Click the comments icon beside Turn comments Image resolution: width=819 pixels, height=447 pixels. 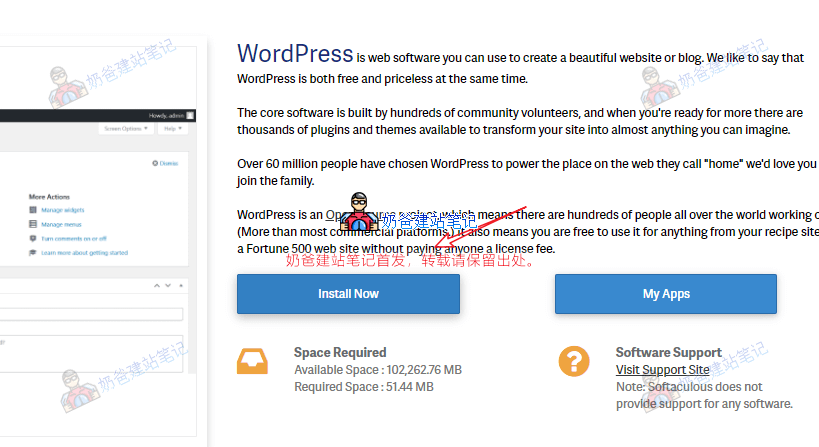tap(33, 239)
